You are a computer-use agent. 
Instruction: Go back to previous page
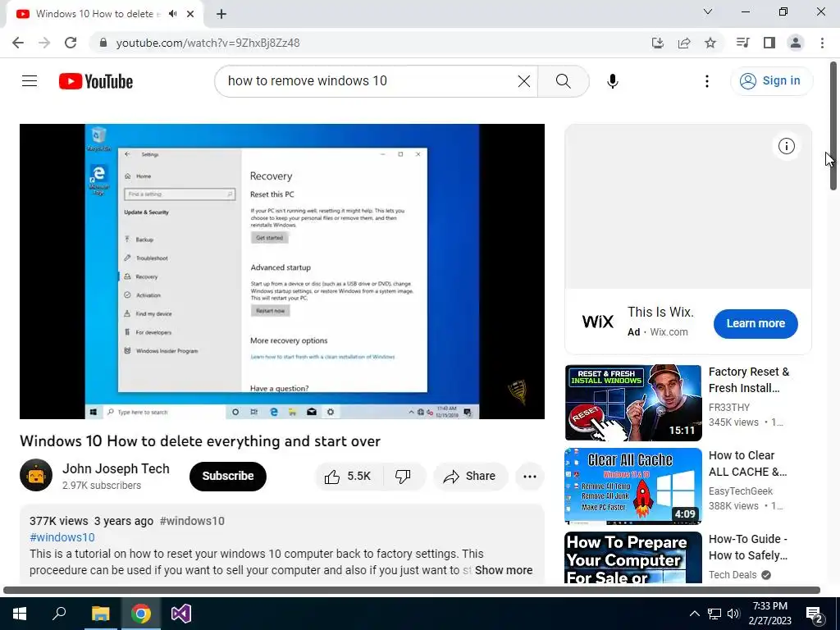(x=18, y=43)
